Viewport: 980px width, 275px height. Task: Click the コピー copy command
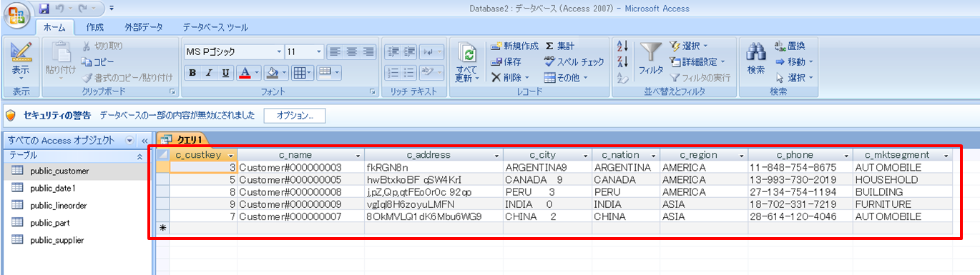(97, 61)
